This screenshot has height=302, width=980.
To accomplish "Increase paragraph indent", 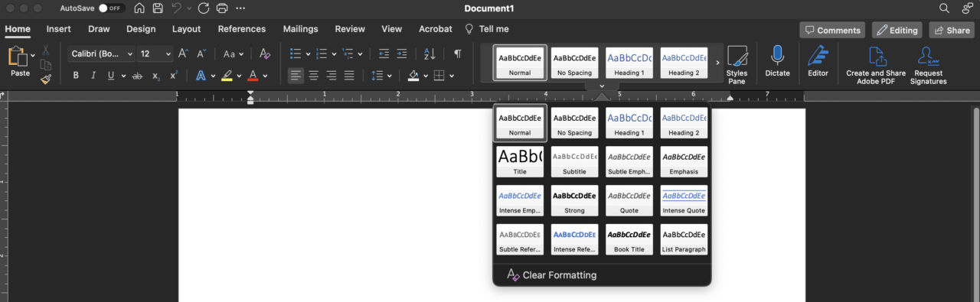I will 402,54.
